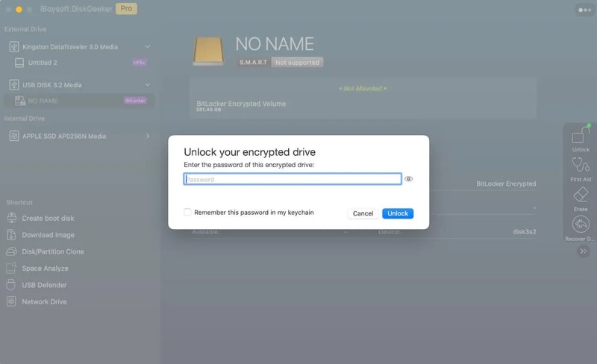Viewport: 597px width, 364px height.
Task: Click the Create boot disk icon
Action: (x=11, y=218)
